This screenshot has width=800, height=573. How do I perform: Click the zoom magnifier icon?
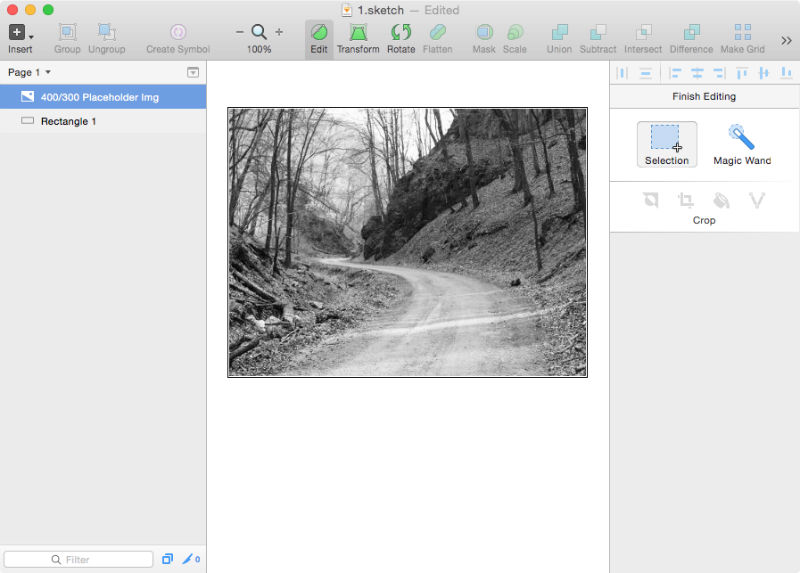pyautogui.click(x=259, y=32)
